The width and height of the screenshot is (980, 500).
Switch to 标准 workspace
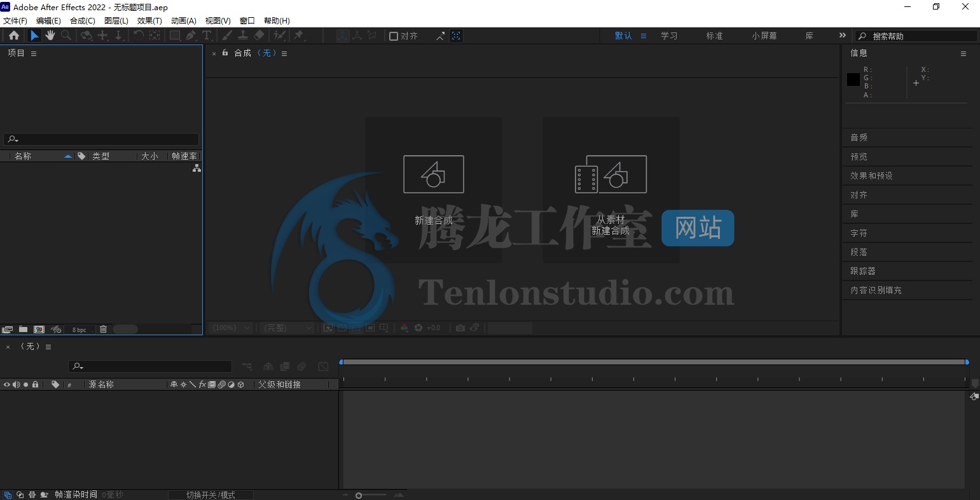pos(714,36)
